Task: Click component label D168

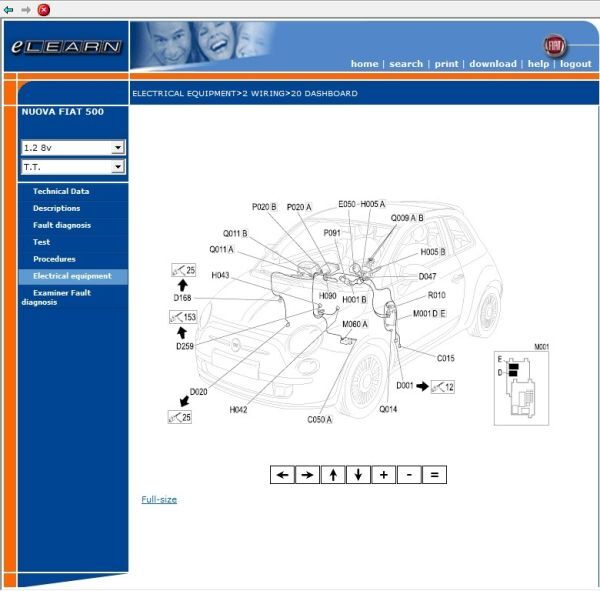Action: tap(183, 298)
